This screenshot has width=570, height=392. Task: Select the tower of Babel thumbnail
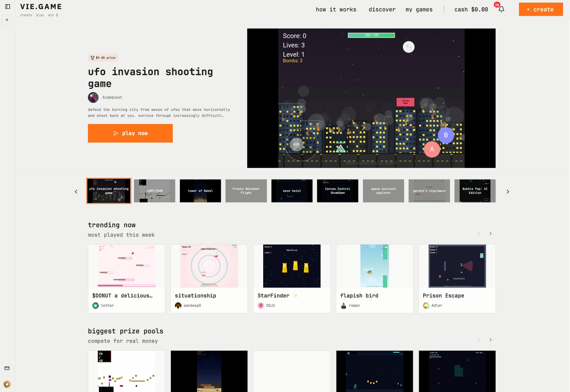pos(200,191)
